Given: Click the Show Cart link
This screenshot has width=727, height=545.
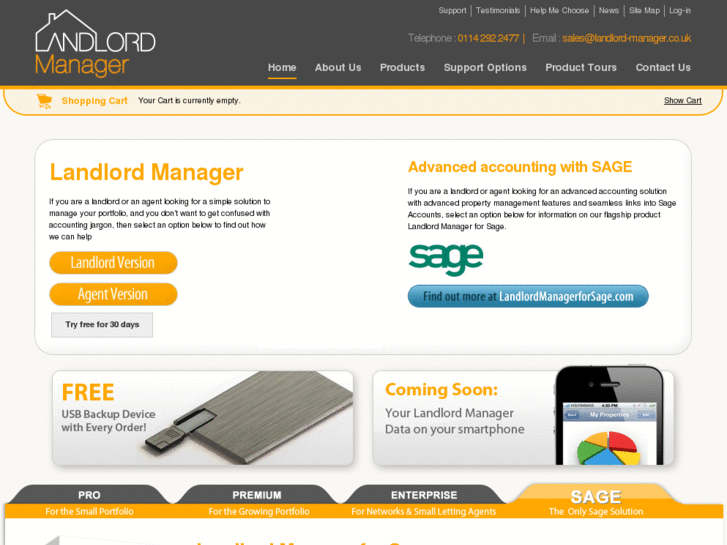Looking at the screenshot, I should point(682,101).
